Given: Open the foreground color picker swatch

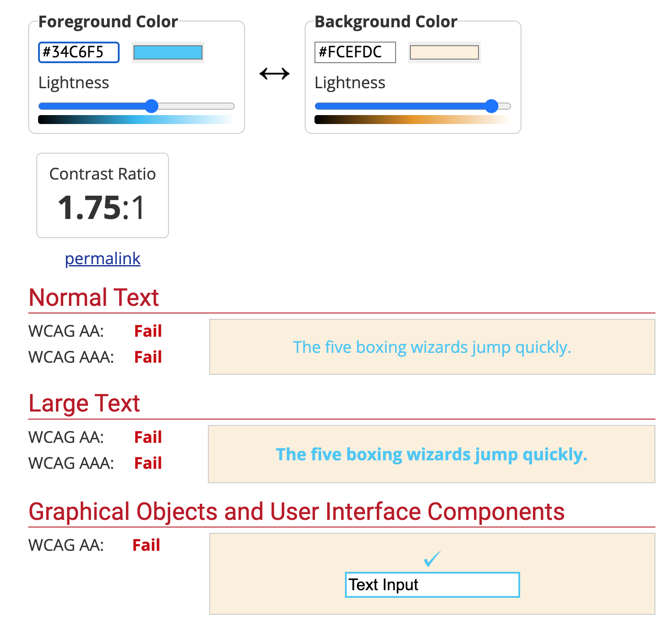Looking at the screenshot, I should point(168,52).
